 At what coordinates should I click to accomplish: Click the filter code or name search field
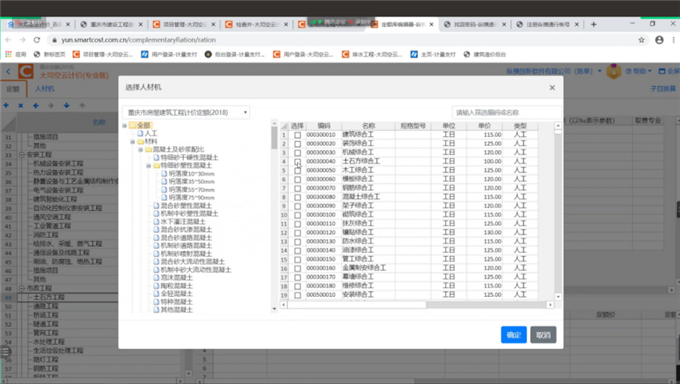[506, 112]
